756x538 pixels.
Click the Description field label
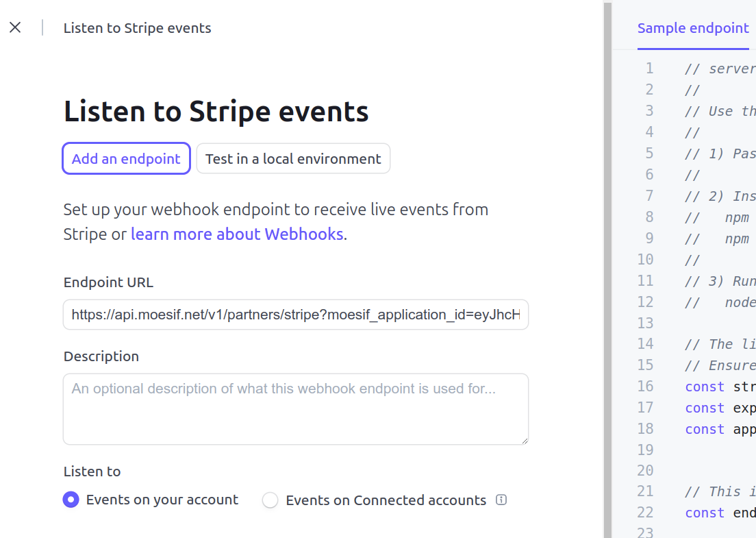click(101, 356)
